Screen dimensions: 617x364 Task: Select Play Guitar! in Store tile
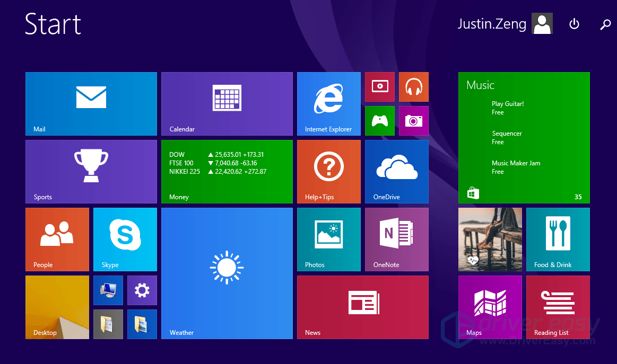(508, 108)
